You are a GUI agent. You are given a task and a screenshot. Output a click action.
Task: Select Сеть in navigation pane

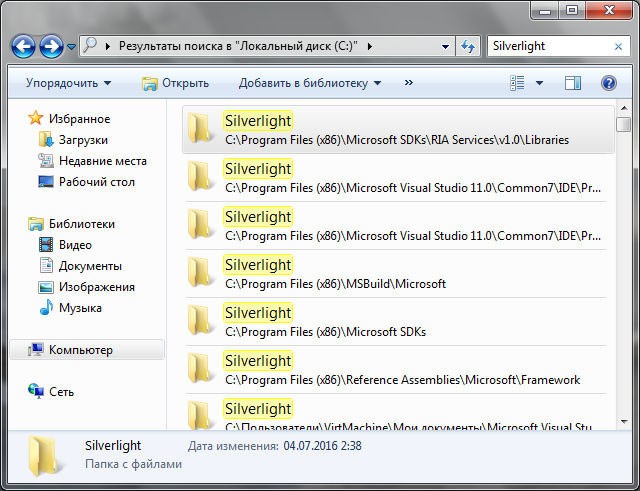[61, 392]
